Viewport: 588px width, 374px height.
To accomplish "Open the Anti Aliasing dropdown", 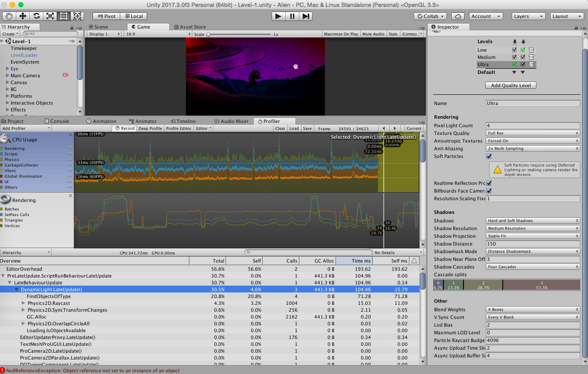I will click(x=533, y=149).
